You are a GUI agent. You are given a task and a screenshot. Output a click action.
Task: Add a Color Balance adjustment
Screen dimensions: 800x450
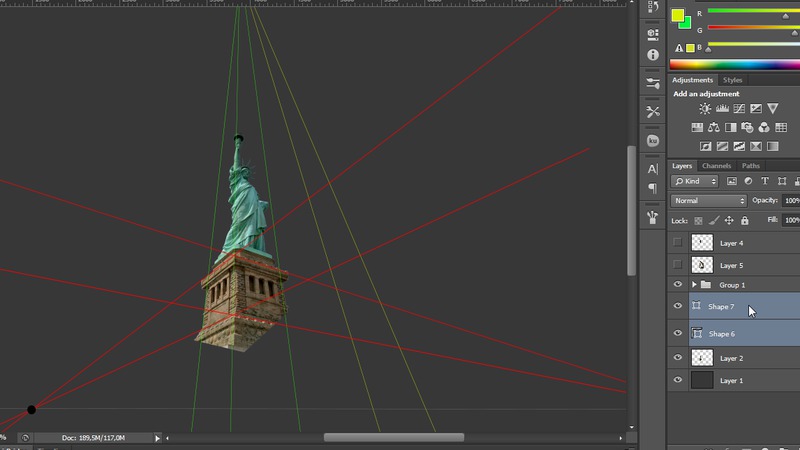(x=714, y=128)
